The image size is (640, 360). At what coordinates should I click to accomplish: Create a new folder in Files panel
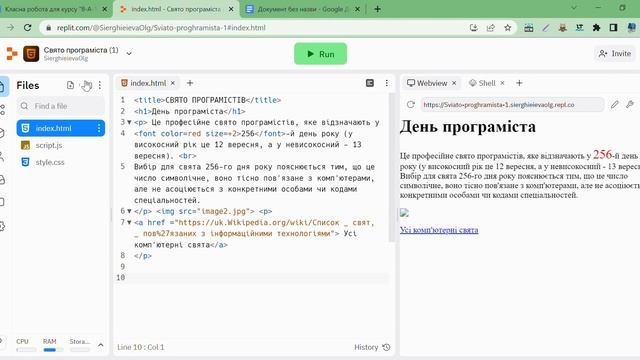pyautogui.click(x=87, y=85)
